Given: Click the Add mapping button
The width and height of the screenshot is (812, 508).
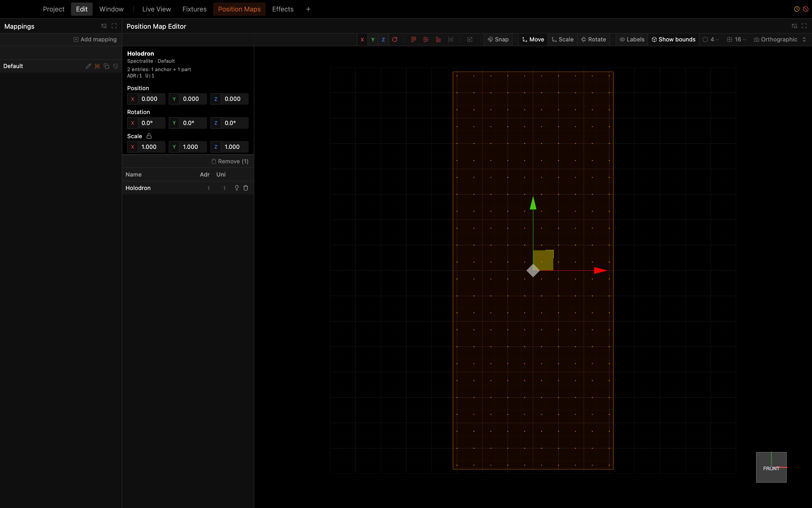Looking at the screenshot, I should [95, 40].
